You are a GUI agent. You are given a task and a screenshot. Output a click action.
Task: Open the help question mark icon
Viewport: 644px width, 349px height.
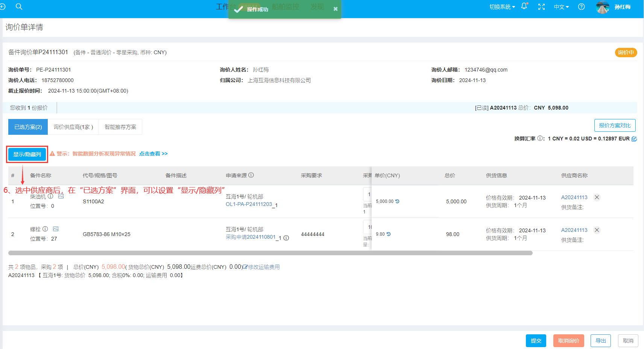click(581, 7)
